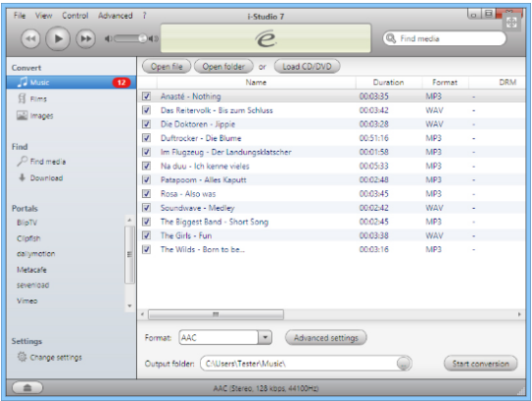
Task: Toggle Na duu - Ich kenne vieles checkbox
Action: point(146,166)
